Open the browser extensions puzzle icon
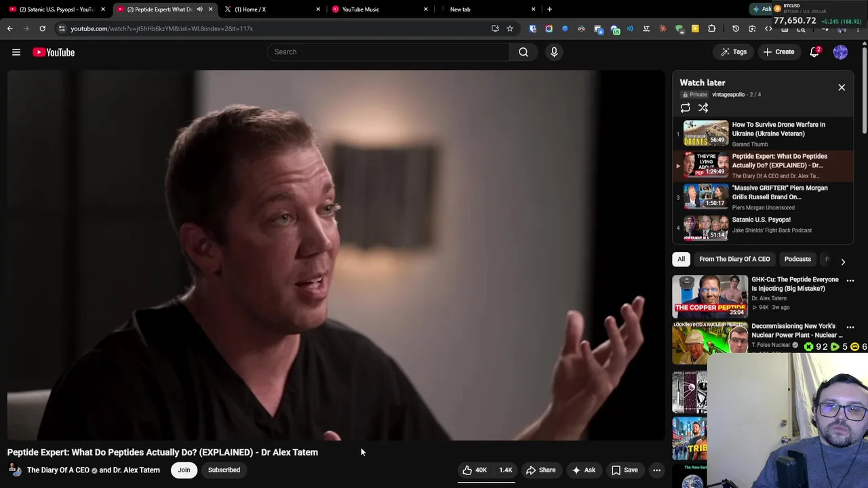The image size is (868, 488). (x=711, y=28)
